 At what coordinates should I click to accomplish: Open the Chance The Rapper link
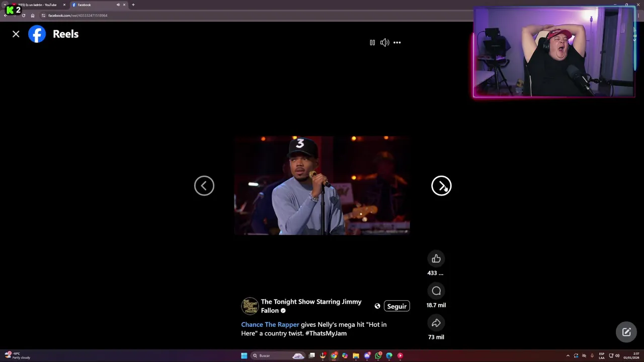[270, 325]
